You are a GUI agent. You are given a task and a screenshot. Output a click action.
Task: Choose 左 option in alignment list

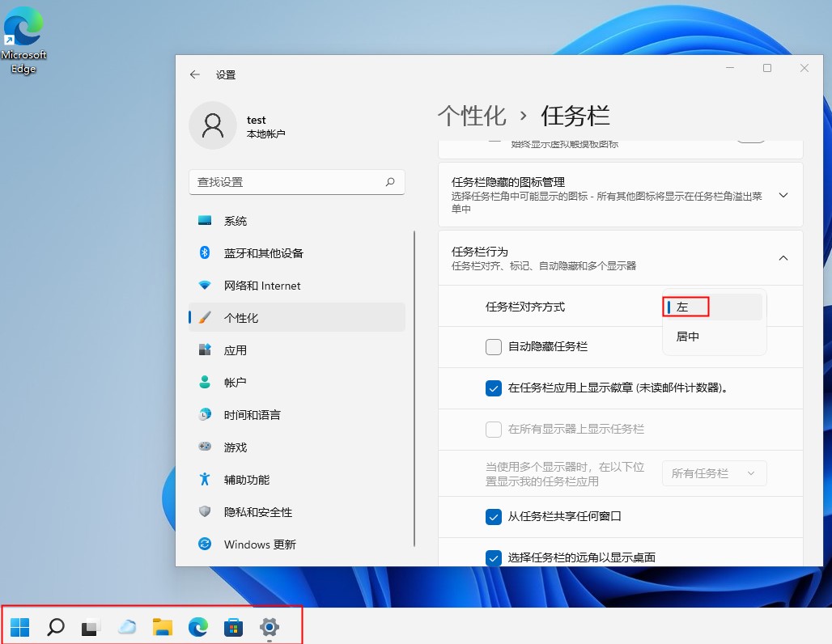click(x=684, y=307)
